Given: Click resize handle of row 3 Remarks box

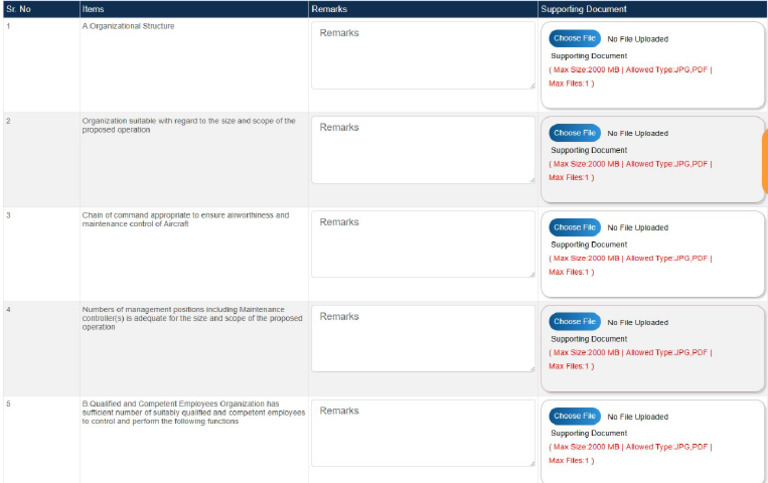Looking at the screenshot, I should coord(532,274).
